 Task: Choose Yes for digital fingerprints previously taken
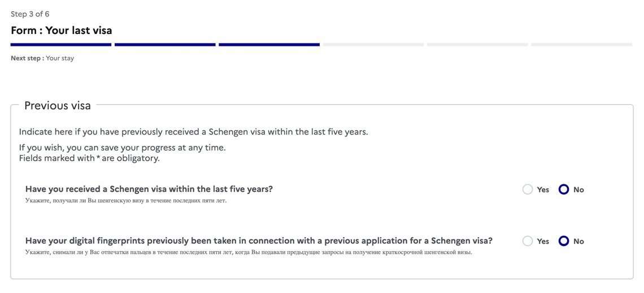tap(528, 241)
